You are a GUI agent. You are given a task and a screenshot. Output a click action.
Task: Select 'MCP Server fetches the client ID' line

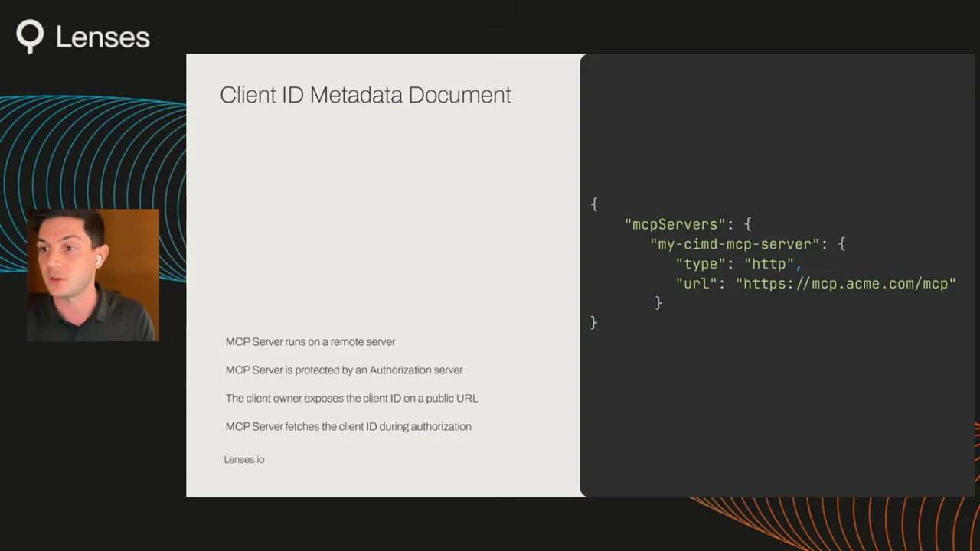point(348,427)
